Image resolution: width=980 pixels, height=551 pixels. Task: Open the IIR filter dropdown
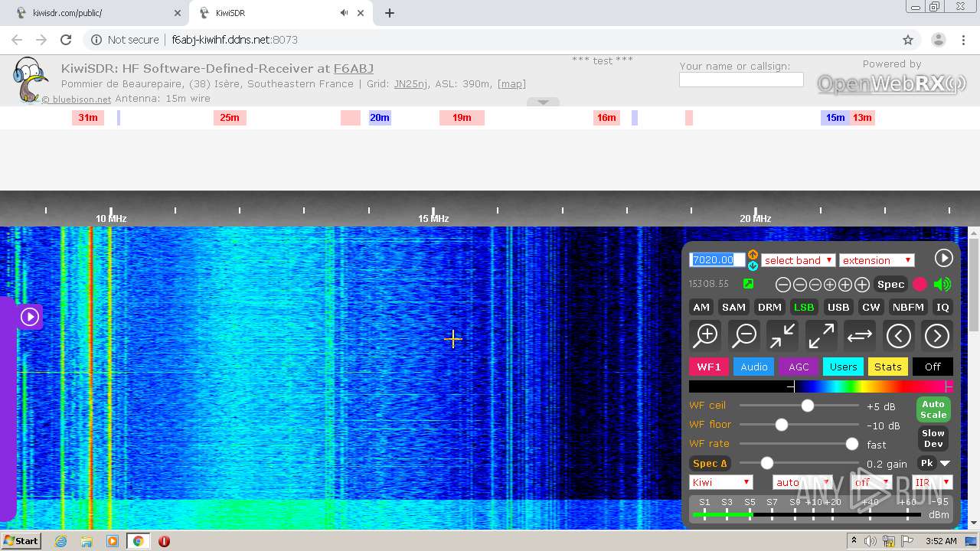(x=933, y=482)
